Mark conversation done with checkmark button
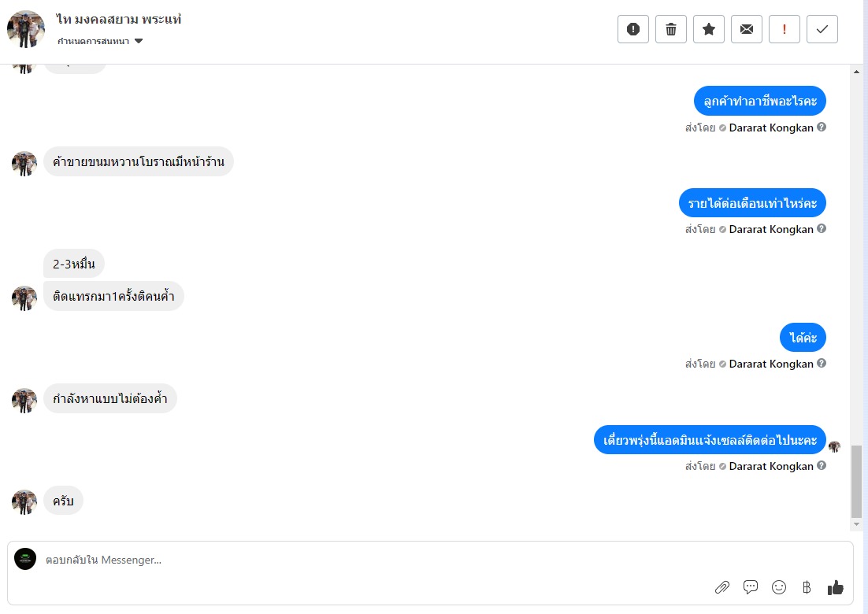868x614 pixels. point(822,29)
